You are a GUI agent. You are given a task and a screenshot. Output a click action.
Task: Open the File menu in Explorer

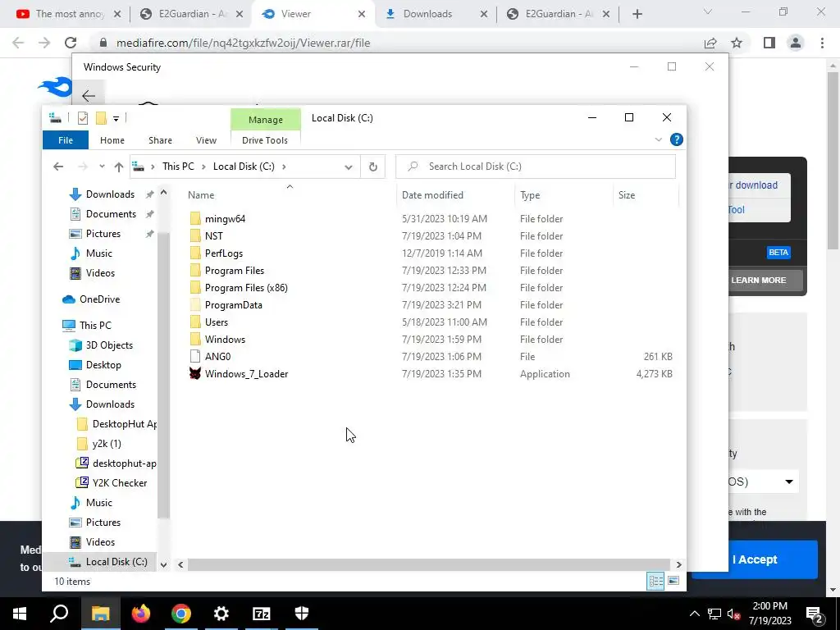66,140
